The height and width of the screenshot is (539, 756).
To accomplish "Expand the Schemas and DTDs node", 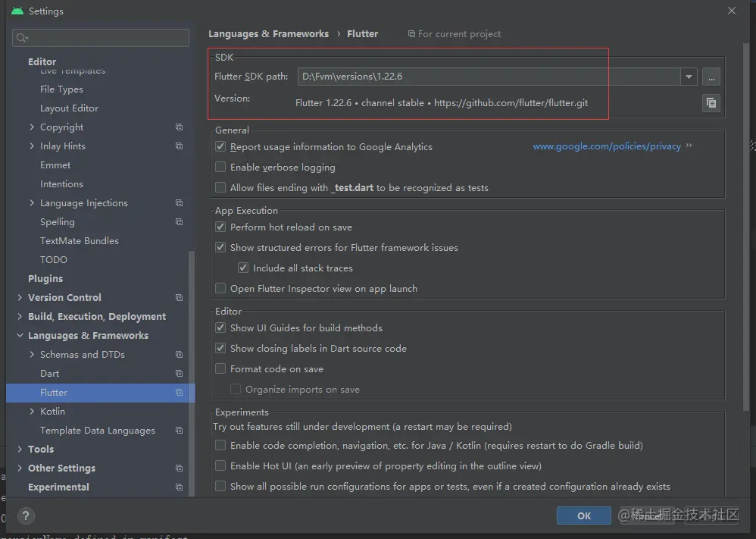I will coord(32,354).
